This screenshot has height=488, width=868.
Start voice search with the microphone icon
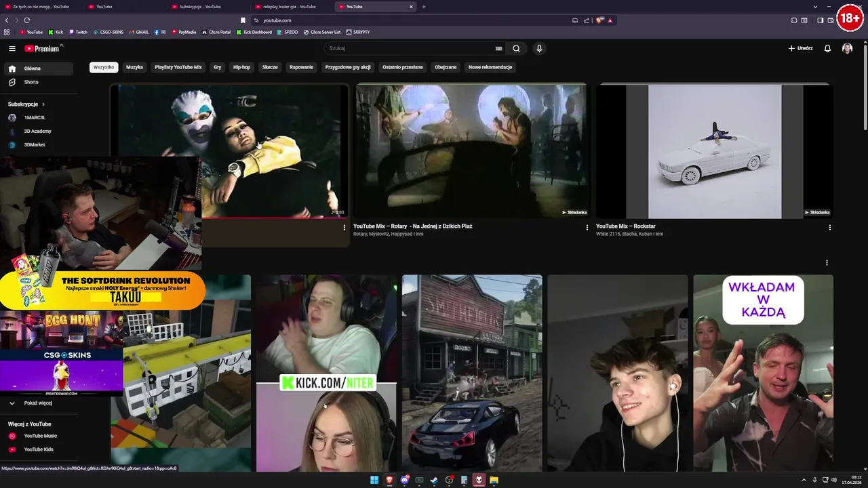[x=539, y=48]
